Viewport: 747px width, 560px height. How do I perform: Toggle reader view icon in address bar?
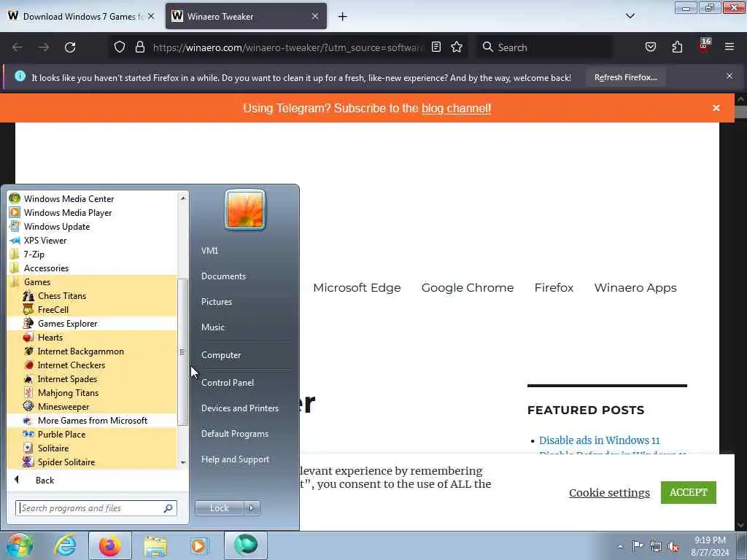[436, 47]
